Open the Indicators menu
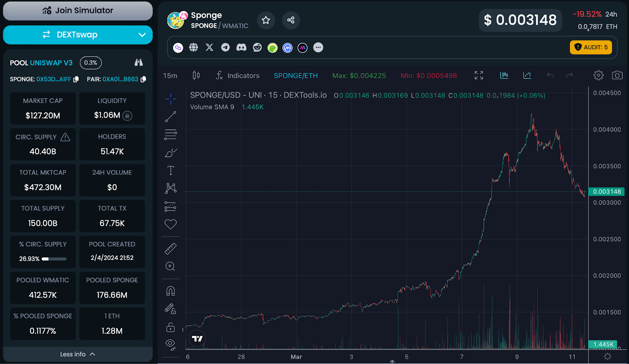This screenshot has width=629, height=364. [x=237, y=75]
